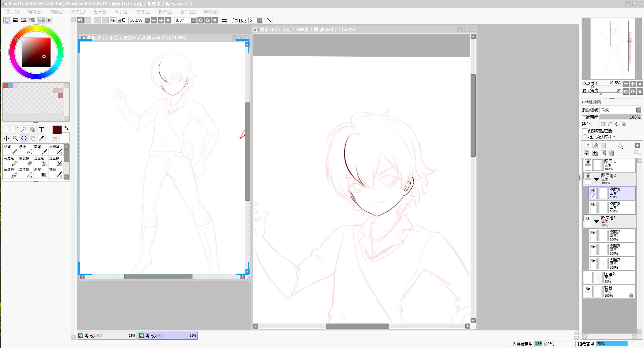Select 指定为选区样本 radio option

(585, 137)
